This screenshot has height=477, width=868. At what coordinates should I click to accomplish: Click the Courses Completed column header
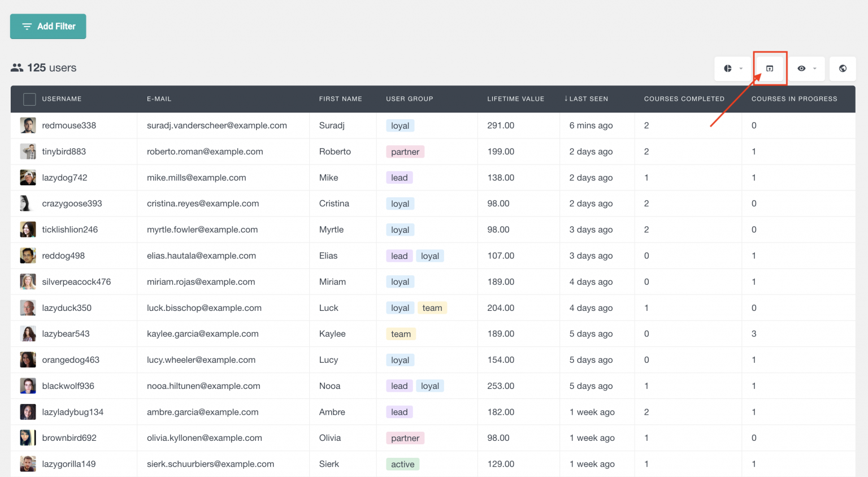point(684,99)
